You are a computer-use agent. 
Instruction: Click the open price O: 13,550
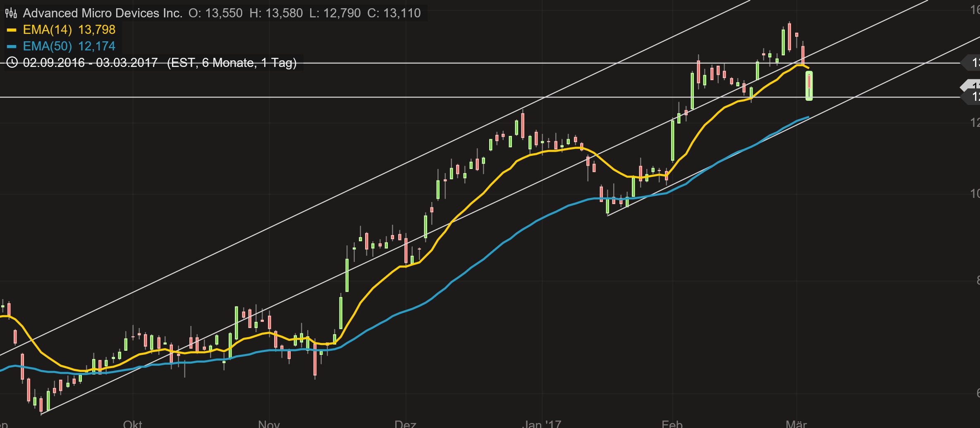pos(215,13)
